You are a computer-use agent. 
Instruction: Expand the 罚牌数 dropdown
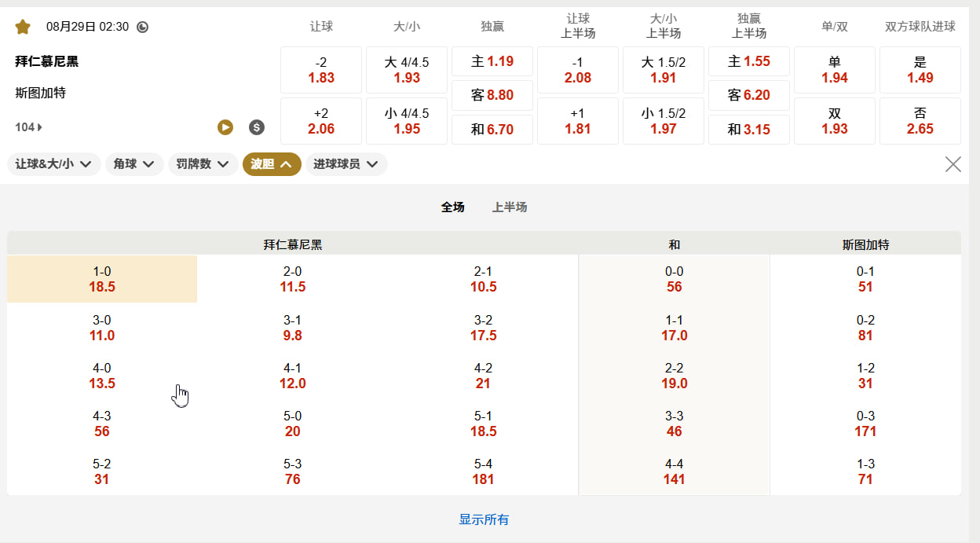coord(203,164)
